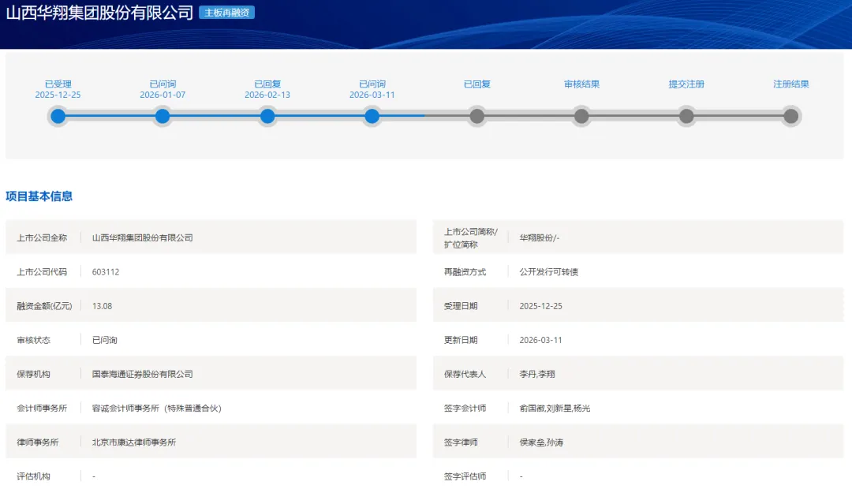Select the table's 山西华翔集团股份有限公司 full-name value
The width and height of the screenshot is (852, 504).
pos(142,238)
